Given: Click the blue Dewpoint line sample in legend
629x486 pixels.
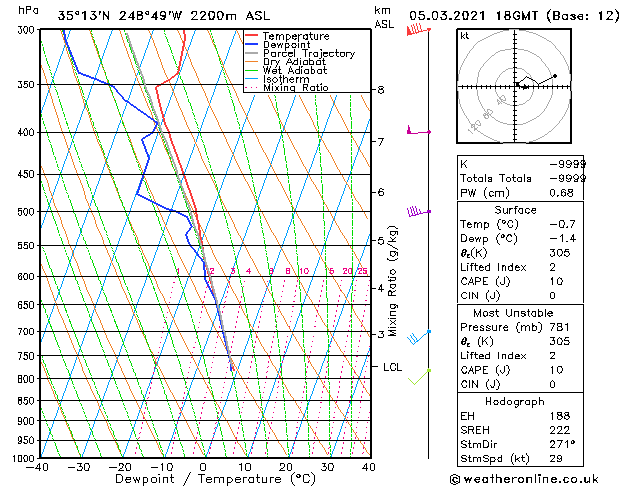Looking at the screenshot, I should 252,45.
